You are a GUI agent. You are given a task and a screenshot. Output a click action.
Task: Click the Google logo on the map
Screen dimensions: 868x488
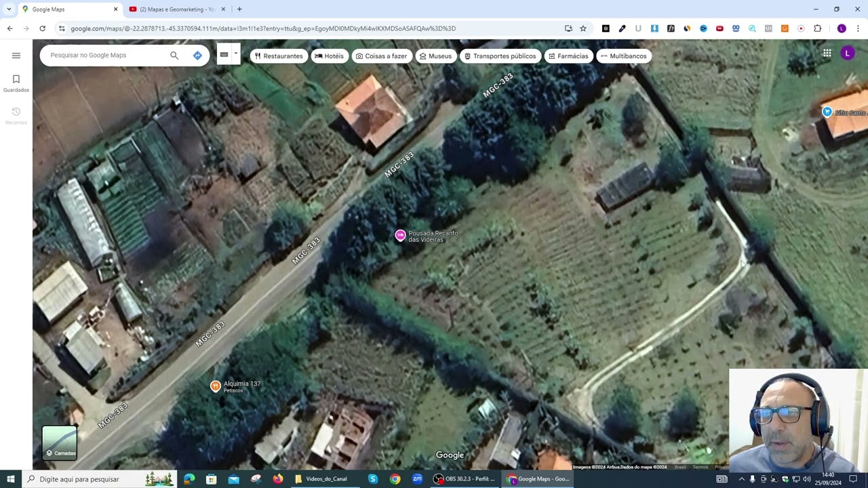coord(450,455)
